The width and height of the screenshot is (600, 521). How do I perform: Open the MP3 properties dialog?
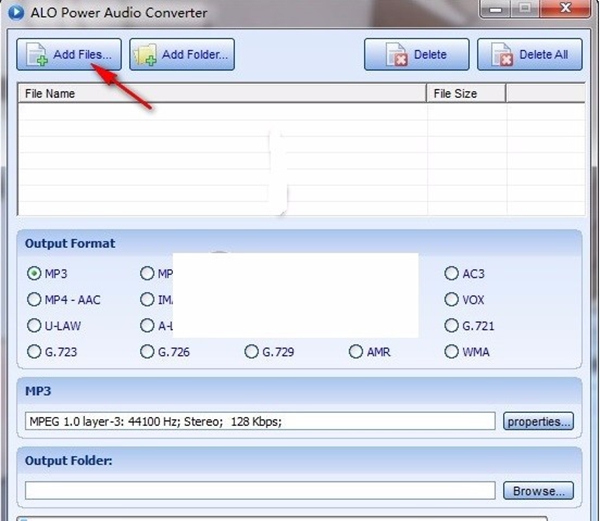(538, 421)
